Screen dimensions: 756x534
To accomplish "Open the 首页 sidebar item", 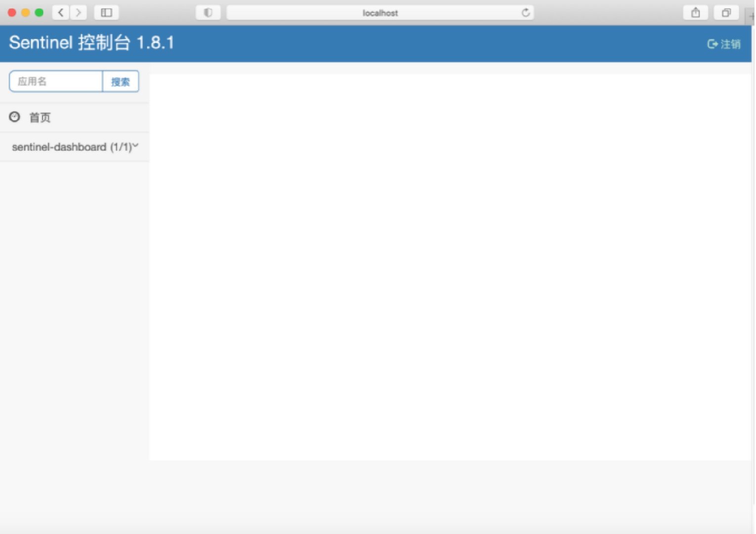I will coord(75,118).
